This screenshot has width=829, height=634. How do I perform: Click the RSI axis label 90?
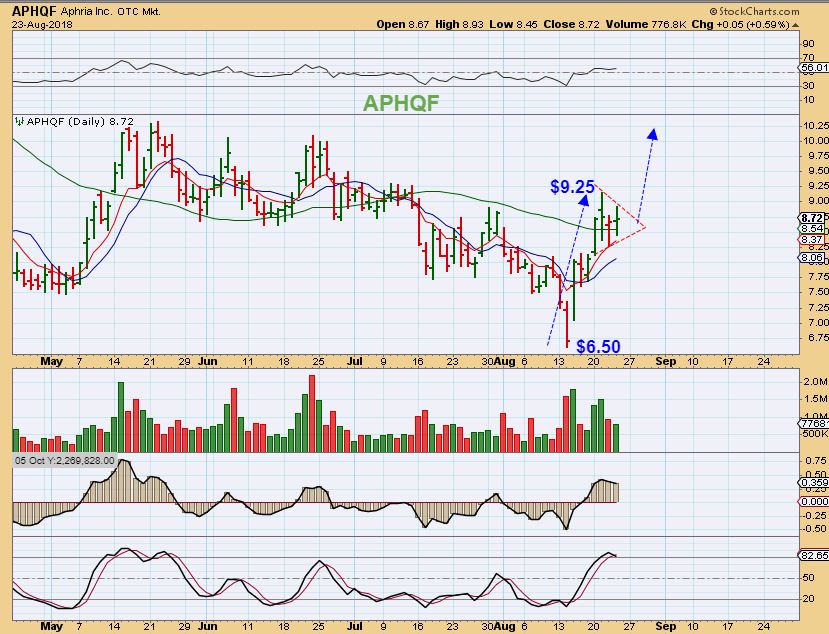[808, 44]
